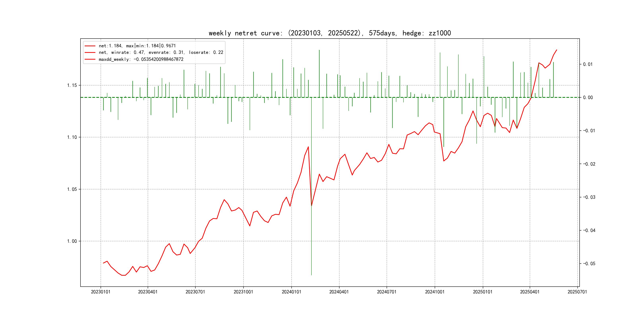Click the 20250401 x-axis tick label
Screen dimensions: 644x322
[x=530, y=292]
